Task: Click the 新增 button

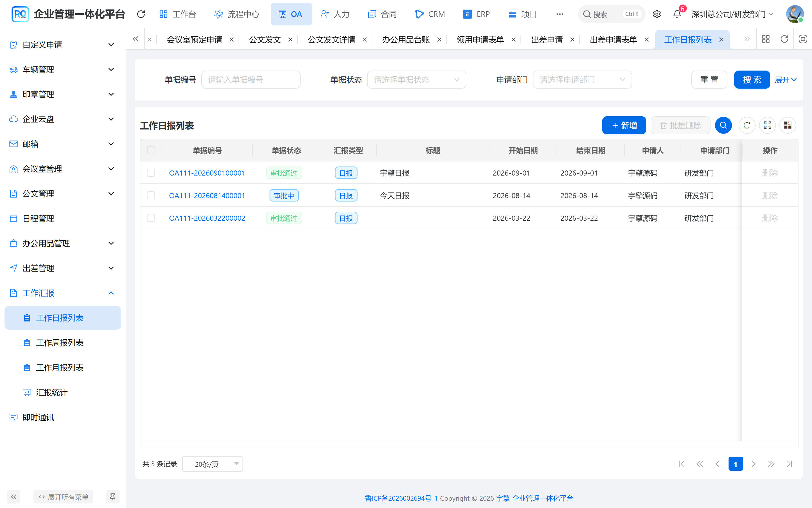Action: tap(624, 125)
